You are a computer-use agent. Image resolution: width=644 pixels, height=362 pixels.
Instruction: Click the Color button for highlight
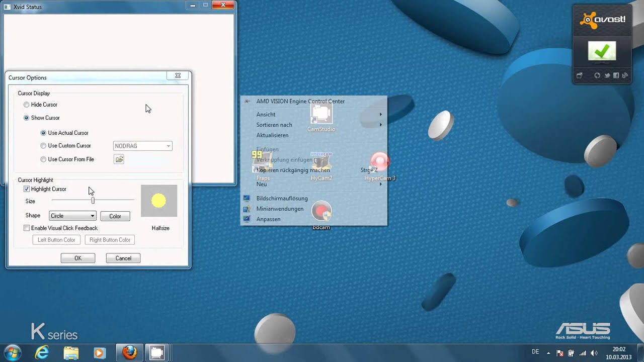coord(115,216)
